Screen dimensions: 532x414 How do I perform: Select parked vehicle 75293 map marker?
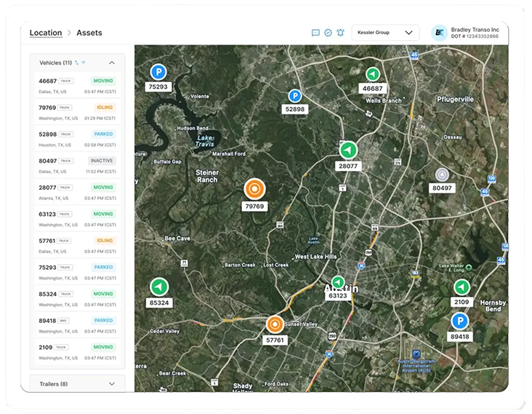(158, 71)
